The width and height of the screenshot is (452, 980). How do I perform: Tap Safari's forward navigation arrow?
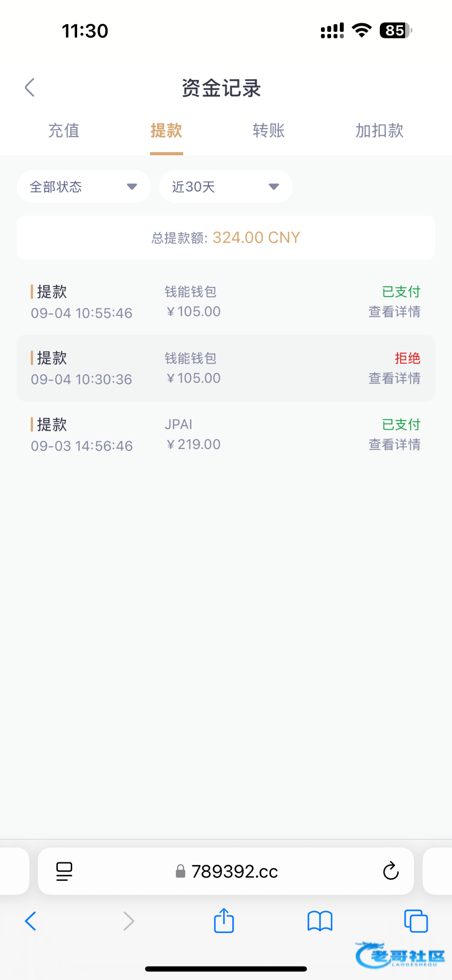click(x=129, y=921)
